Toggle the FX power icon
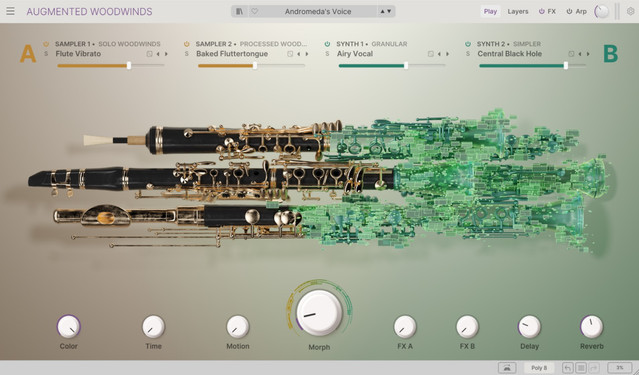This screenshot has height=375, width=639. [542, 11]
